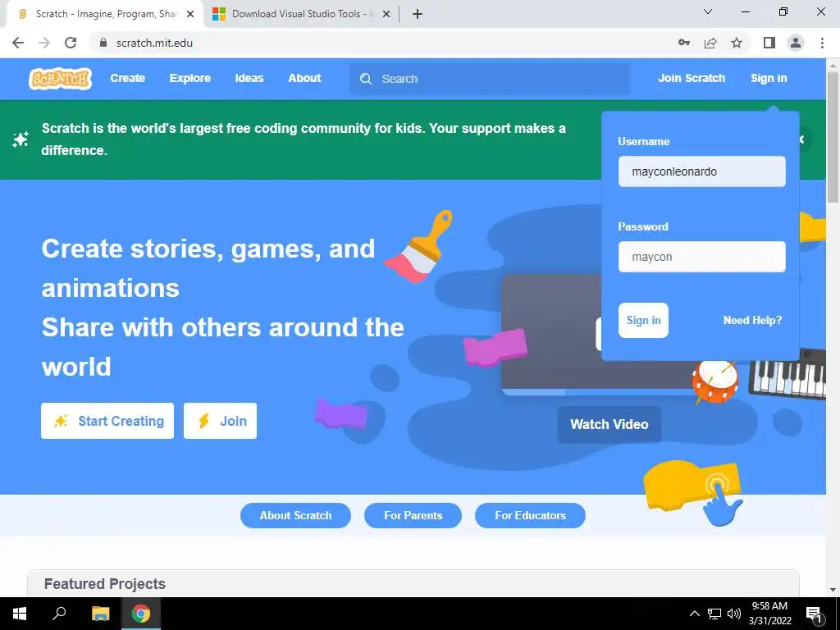
Task: Toggle the Sign in dropdown in navbar
Action: point(769,78)
